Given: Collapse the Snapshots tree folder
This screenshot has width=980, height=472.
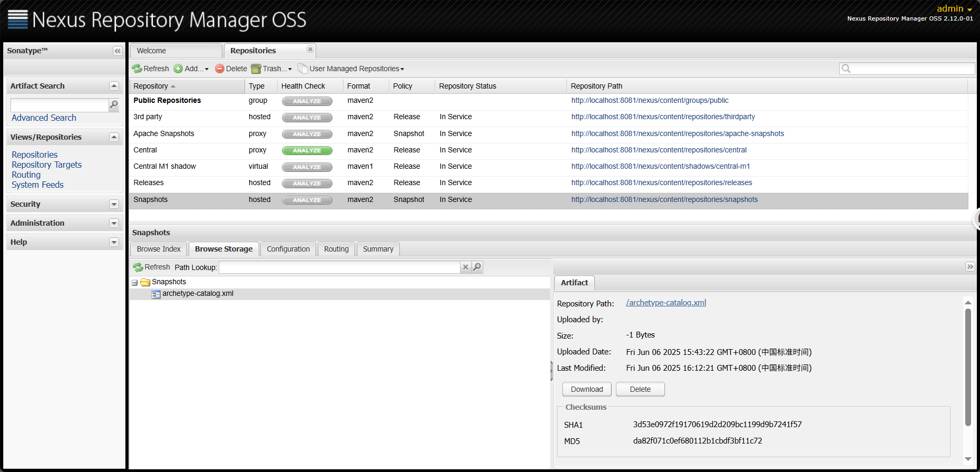Looking at the screenshot, I should pos(134,283).
